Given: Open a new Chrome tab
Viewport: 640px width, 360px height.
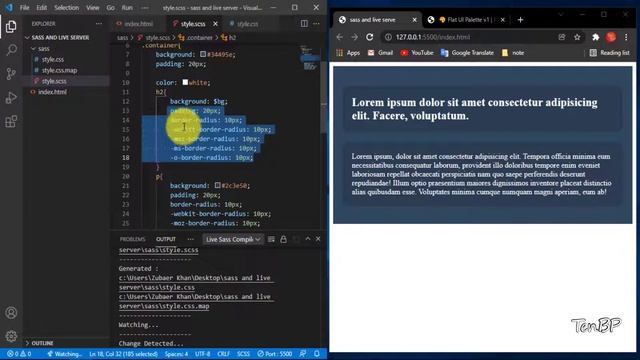Looking at the screenshot, I should pos(520,20).
